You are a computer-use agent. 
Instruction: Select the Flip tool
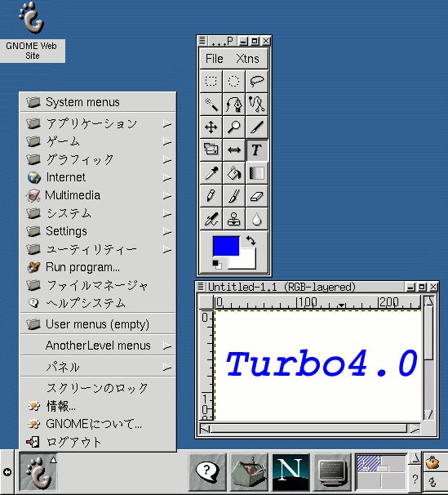[x=233, y=149]
